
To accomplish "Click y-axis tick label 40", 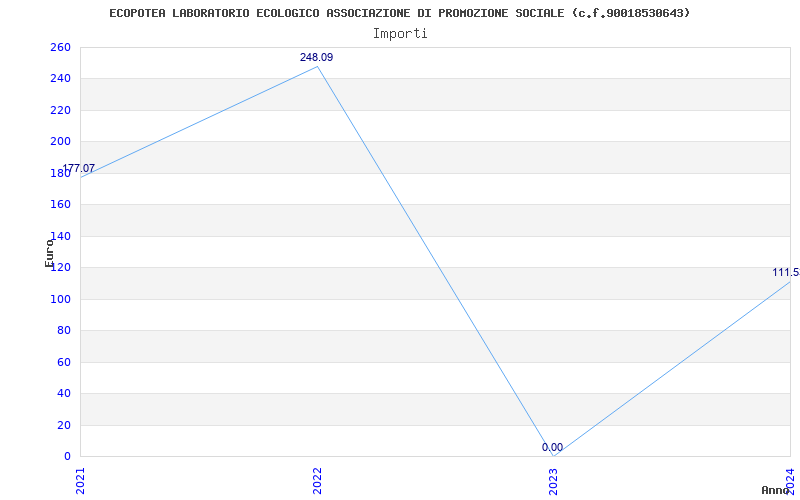I will tap(64, 393).
